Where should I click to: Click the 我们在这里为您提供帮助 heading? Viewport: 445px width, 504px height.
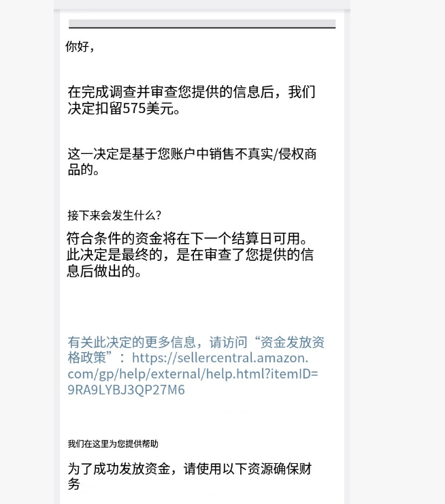113,444
